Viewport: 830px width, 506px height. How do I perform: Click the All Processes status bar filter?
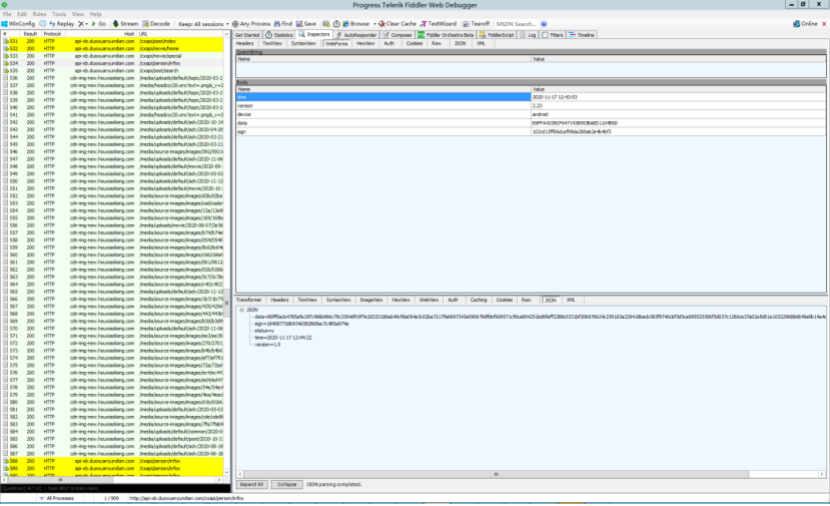57,499
